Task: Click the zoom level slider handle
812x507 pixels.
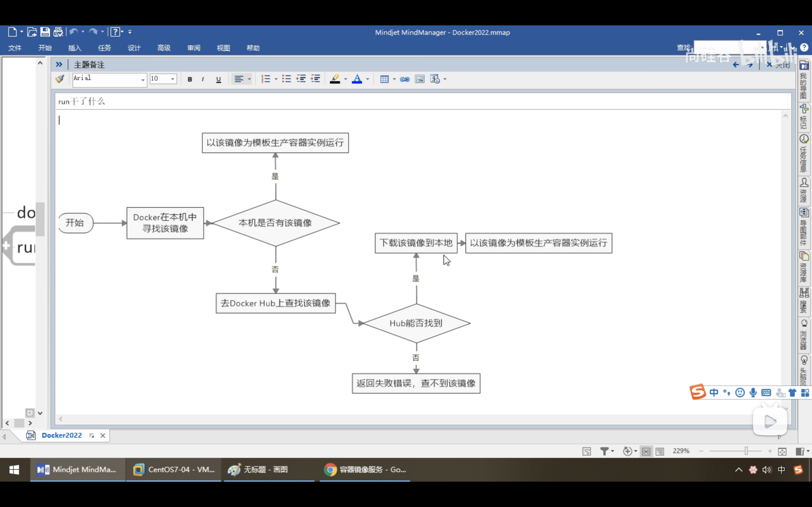Action: click(746, 451)
